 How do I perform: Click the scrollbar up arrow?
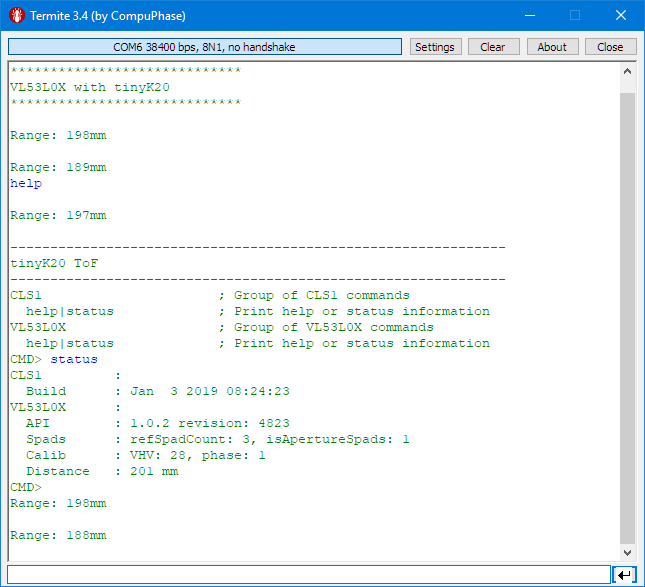[628, 72]
